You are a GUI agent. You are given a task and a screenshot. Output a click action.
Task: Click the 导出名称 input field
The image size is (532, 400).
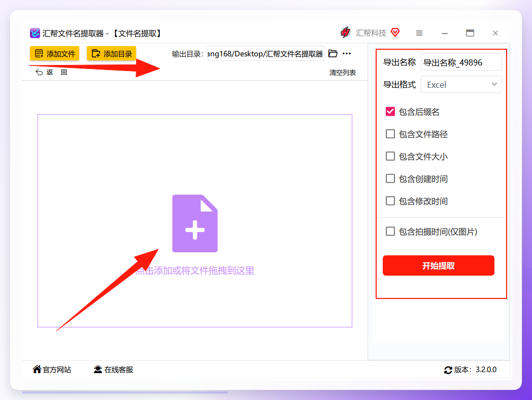(x=461, y=62)
